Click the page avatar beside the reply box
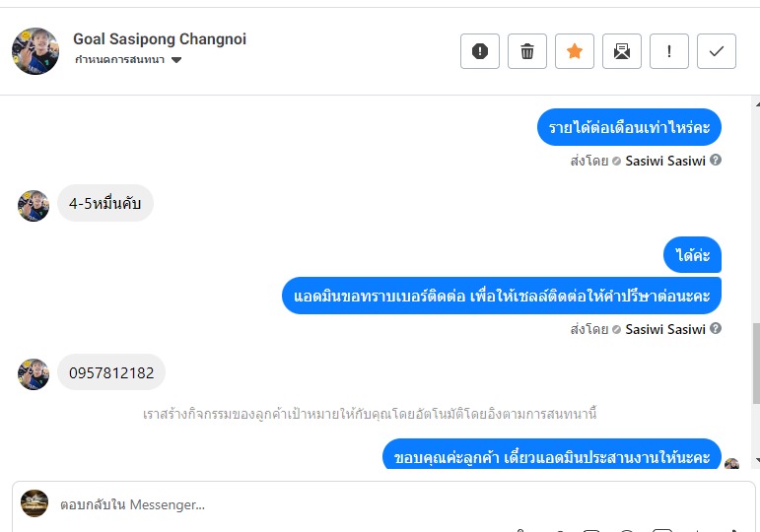 (35, 503)
